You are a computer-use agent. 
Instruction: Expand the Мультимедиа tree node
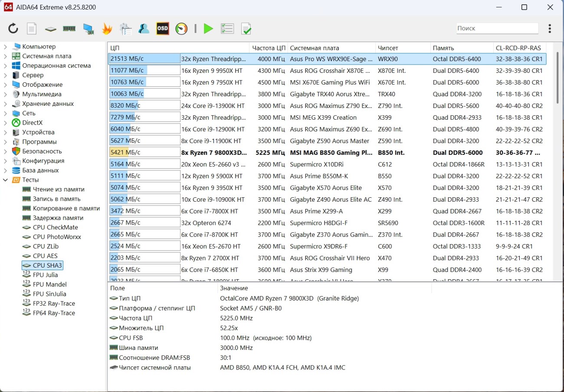pos(5,94)
